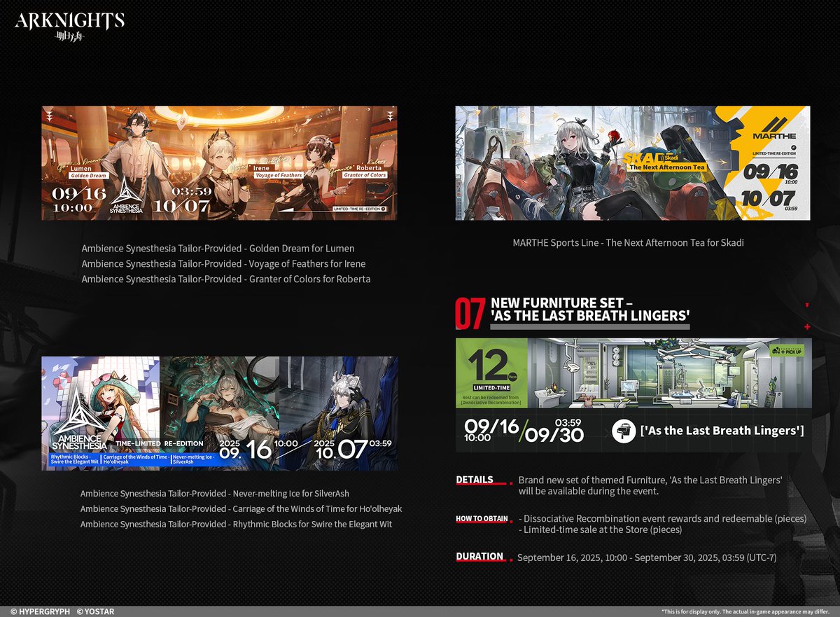Open the Skadi Next Afternoon Tea banner
The image size is (840, 617).
pos(633,163)
